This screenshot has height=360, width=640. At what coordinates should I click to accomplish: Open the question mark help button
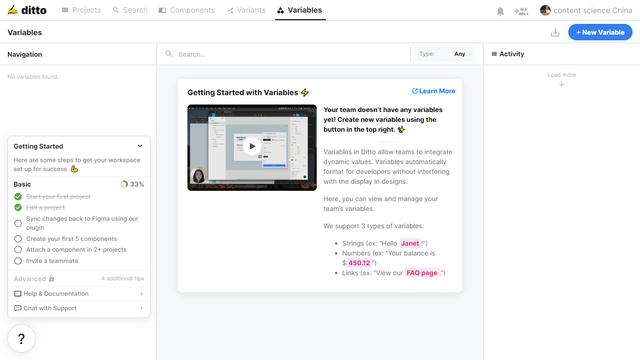pyautogui.click(x=21, y=338)
